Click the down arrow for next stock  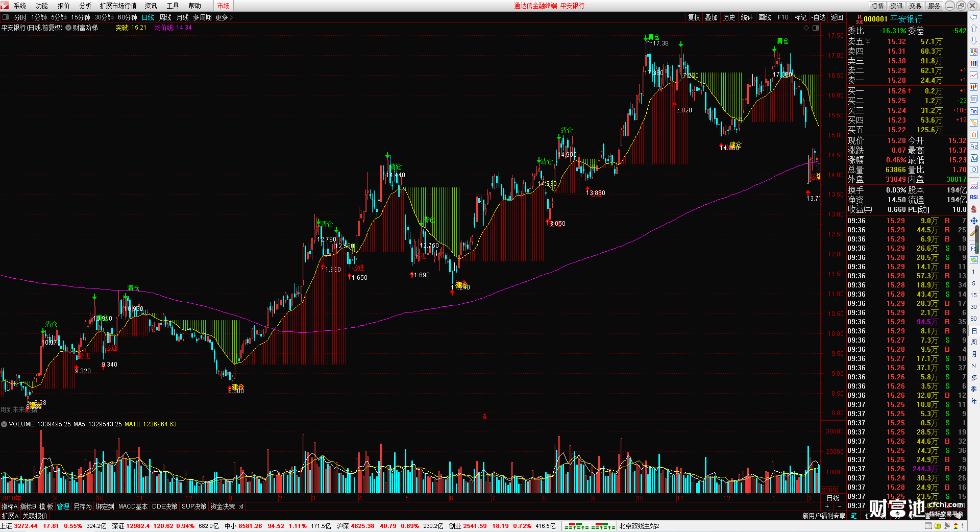pos(974,40)
